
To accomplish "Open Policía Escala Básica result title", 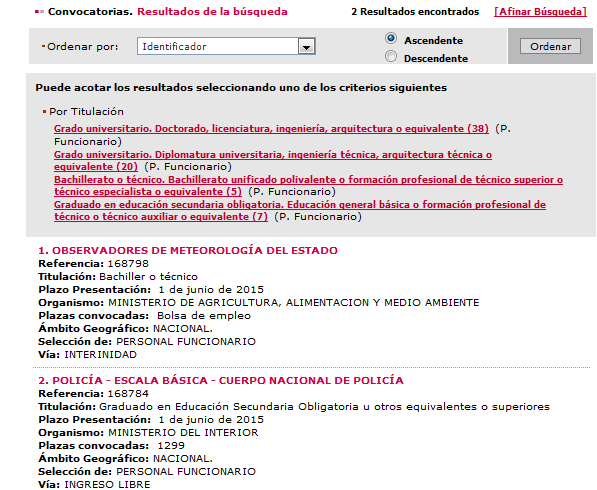I will [221, 380].
